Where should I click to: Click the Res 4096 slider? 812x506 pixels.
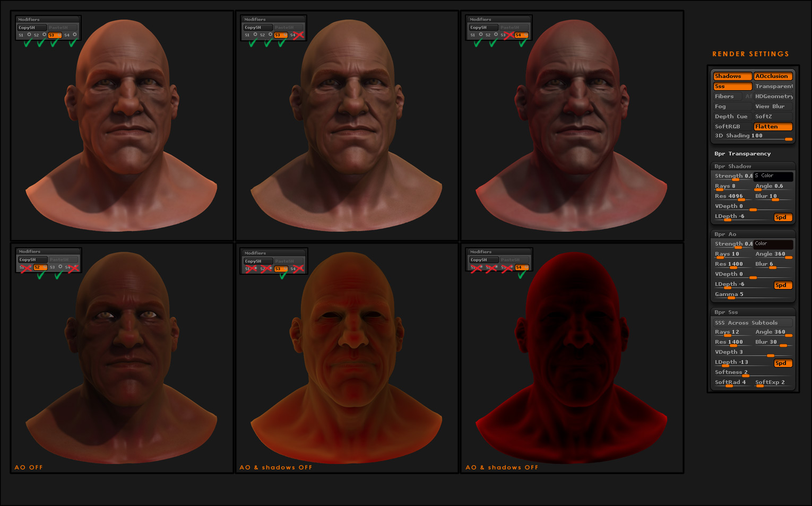[x=732, y=196]
